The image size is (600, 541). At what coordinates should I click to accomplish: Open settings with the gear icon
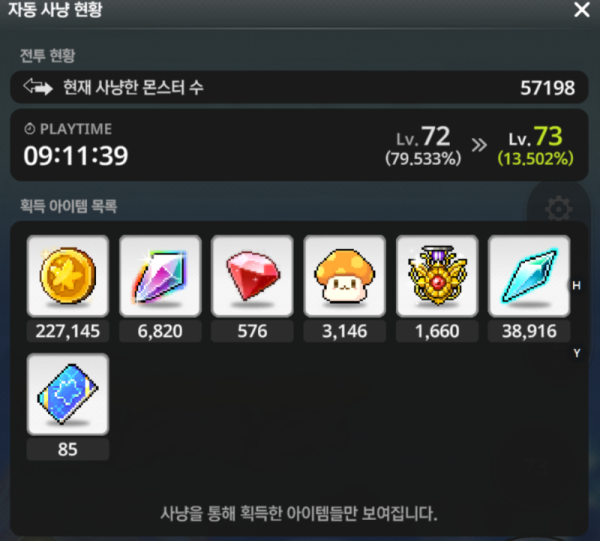click(x=558, y=209)
